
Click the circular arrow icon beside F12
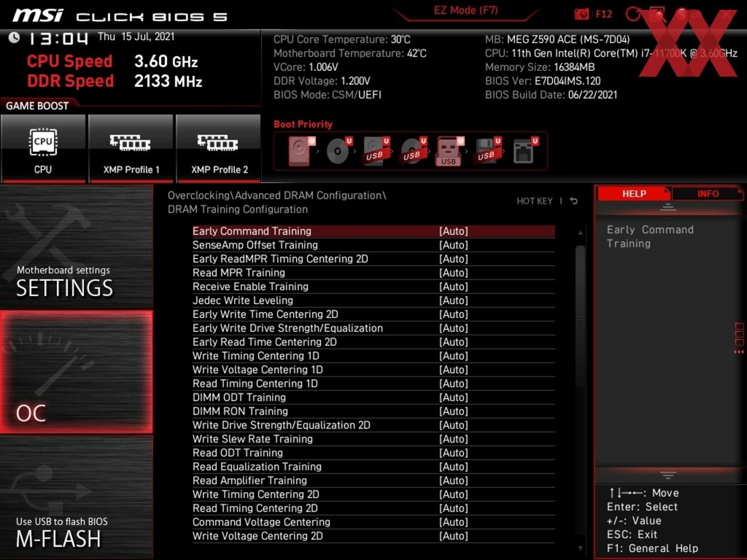coord(633,14)
